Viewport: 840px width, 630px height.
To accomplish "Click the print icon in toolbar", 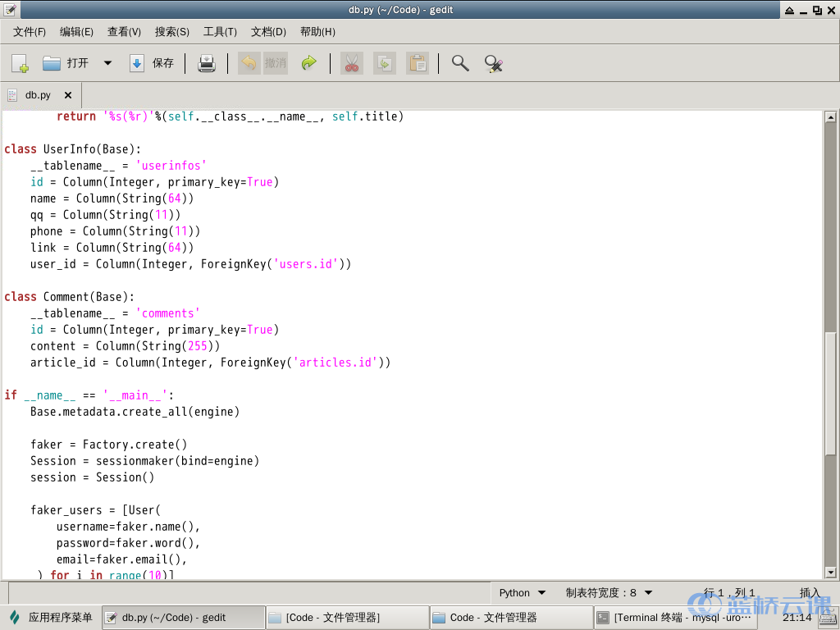I will click(x=207, y=63).
